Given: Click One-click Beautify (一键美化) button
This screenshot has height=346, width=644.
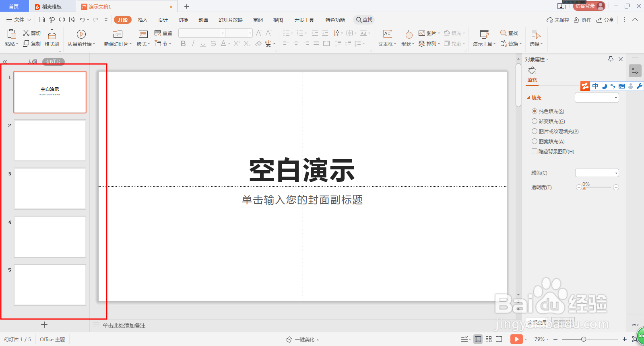Looking at the screenshot, I should [x=303, y=340].
